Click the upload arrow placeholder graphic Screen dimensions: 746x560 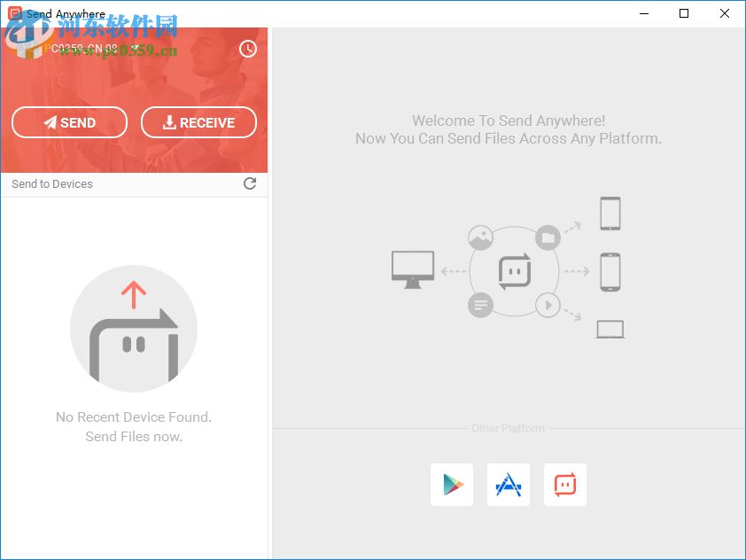pos(133,328)
